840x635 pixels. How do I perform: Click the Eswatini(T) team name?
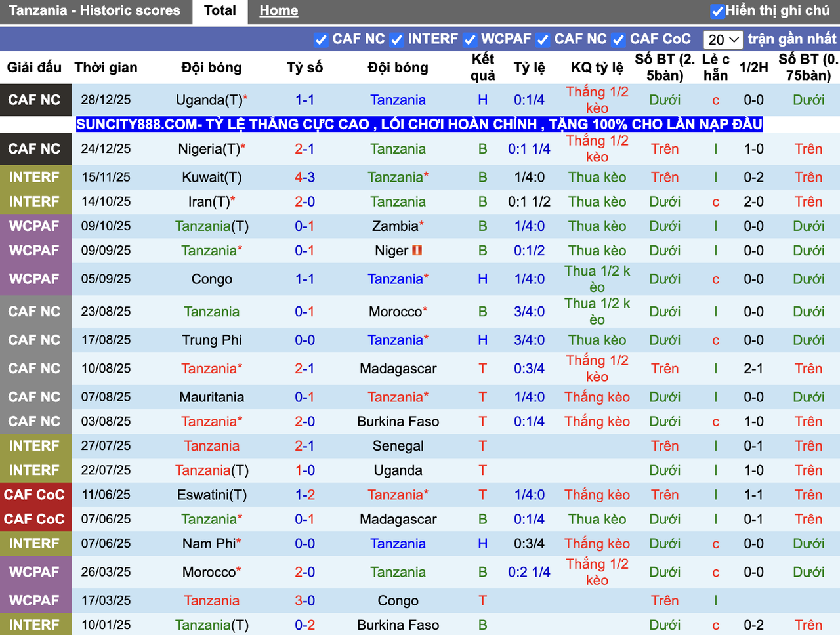pyautogui.click(x=211, y=495)
